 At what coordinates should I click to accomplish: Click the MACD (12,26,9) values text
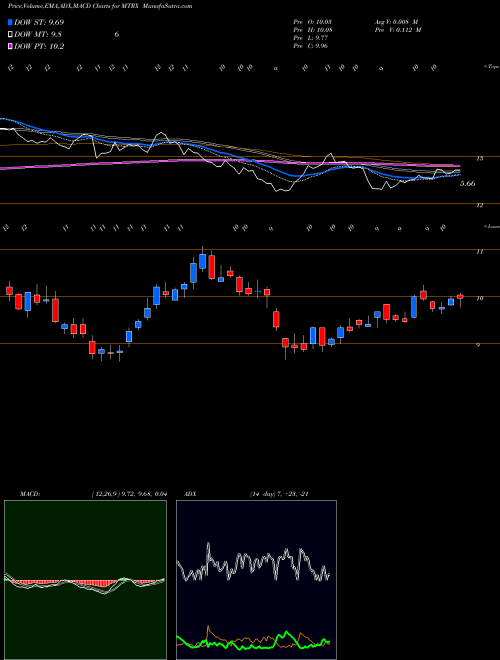[129, 494]
